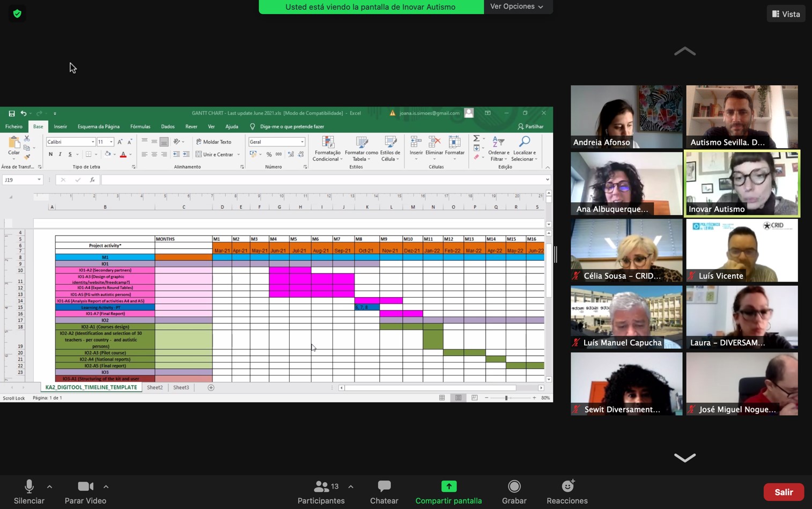Decrease indent in Alinhamento group
The height and width of the screenshot is (509, 812).
176,154
